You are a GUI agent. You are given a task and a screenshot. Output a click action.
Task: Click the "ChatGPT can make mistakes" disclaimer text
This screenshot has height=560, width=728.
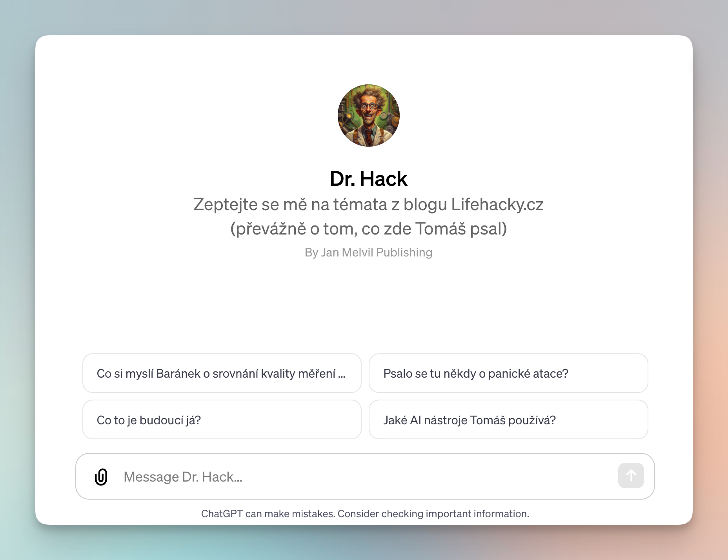pyautogui.click(x=268, y=514)
